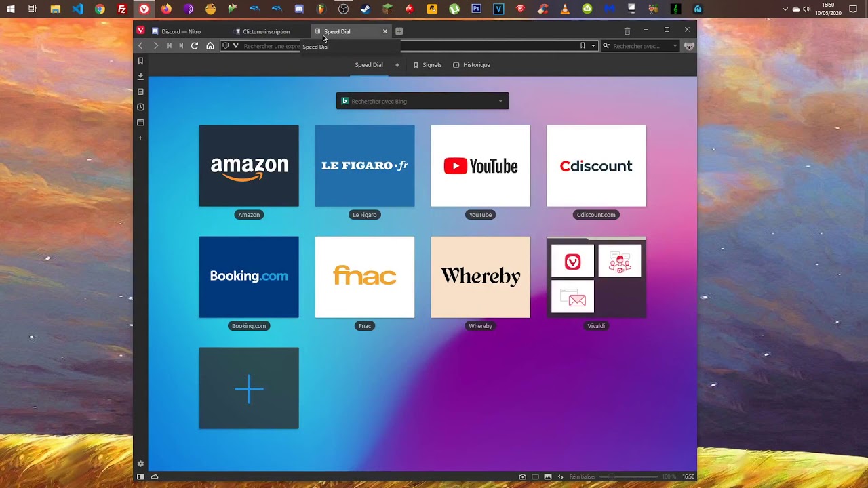
Task: Open Vivaldi settings gear icon
Action: click(140, 464)
